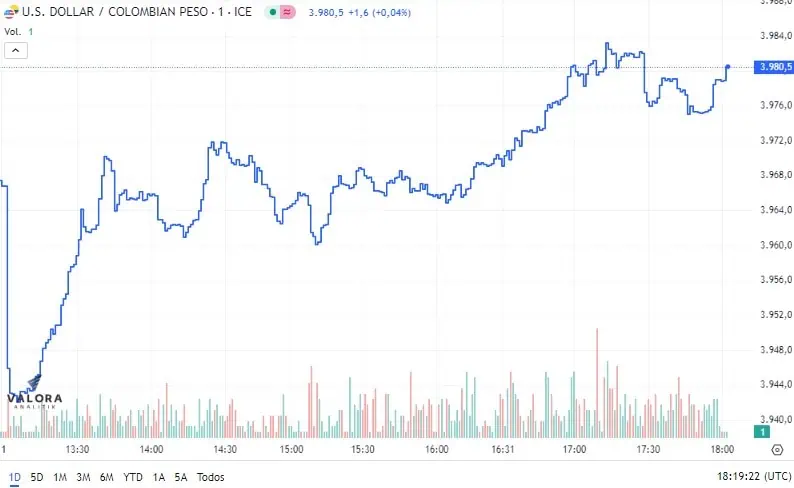794x488 pixels.
Task: Select the 1D time range
Action: point(14,477)
